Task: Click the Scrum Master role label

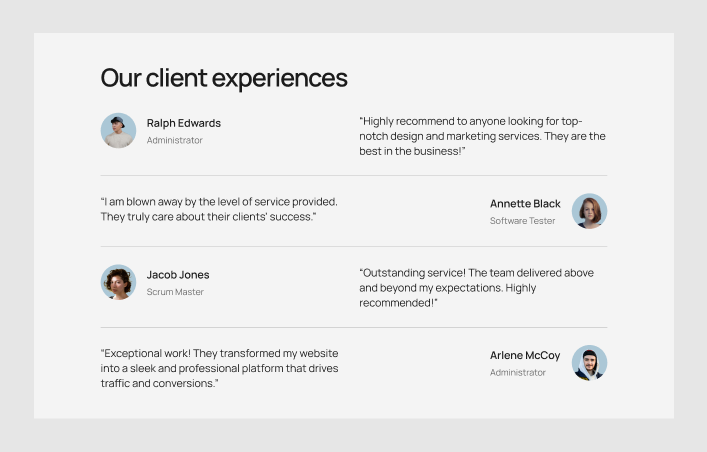Action: click(175, 292)
